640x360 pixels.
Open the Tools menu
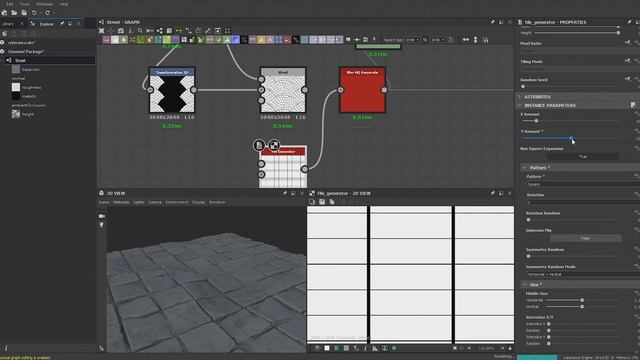click(x=24, y=4)
